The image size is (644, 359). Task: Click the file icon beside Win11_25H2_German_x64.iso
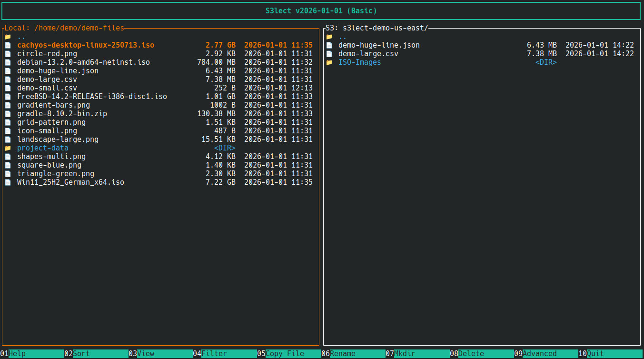8,182
